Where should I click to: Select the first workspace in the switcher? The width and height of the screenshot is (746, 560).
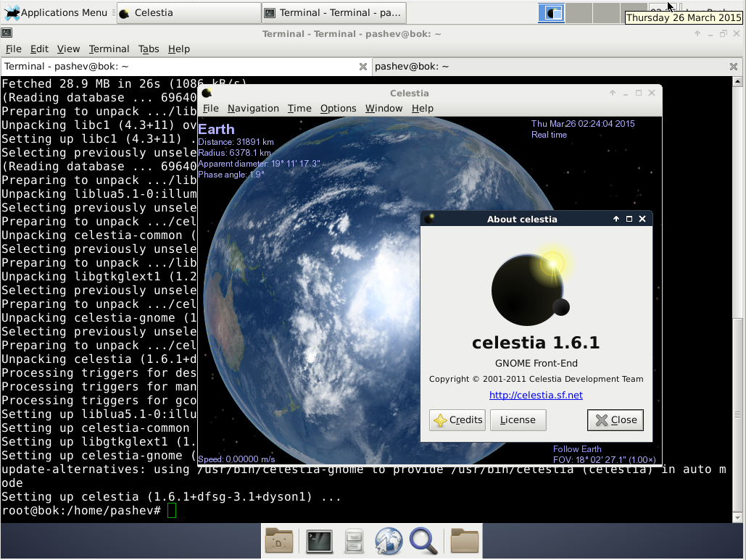[552, 13]
